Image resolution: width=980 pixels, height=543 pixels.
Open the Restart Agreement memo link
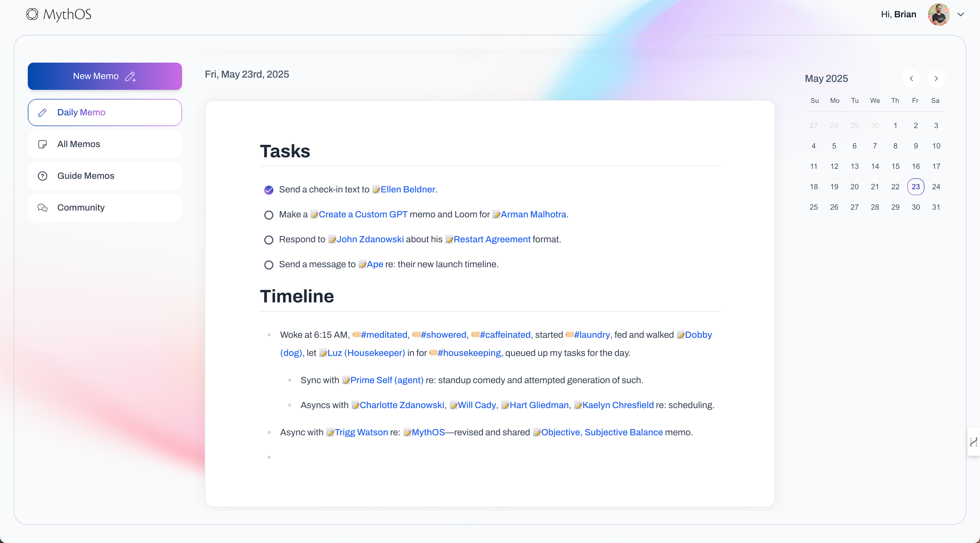pyautogui.click(x=491, y=239)
